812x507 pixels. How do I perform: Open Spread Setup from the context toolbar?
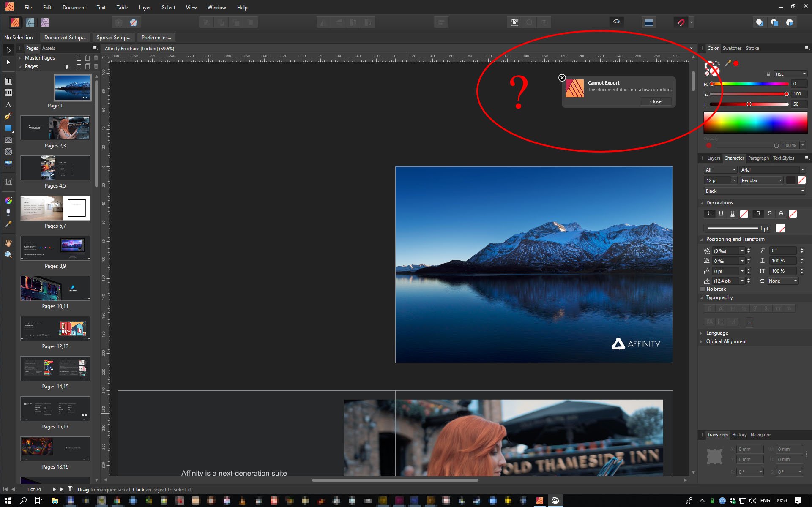tap(113, 37)
